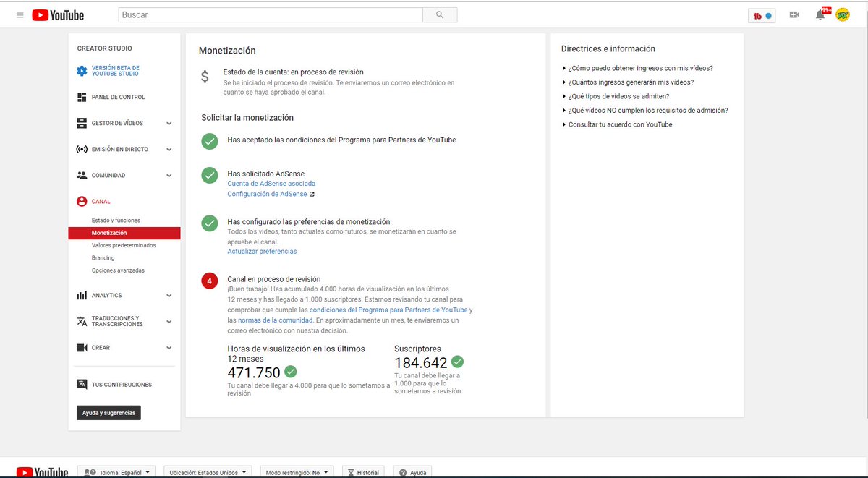Screen dimensions: 868x478
Task: Open the Branding menu item
Action: (x=103, y=258)
